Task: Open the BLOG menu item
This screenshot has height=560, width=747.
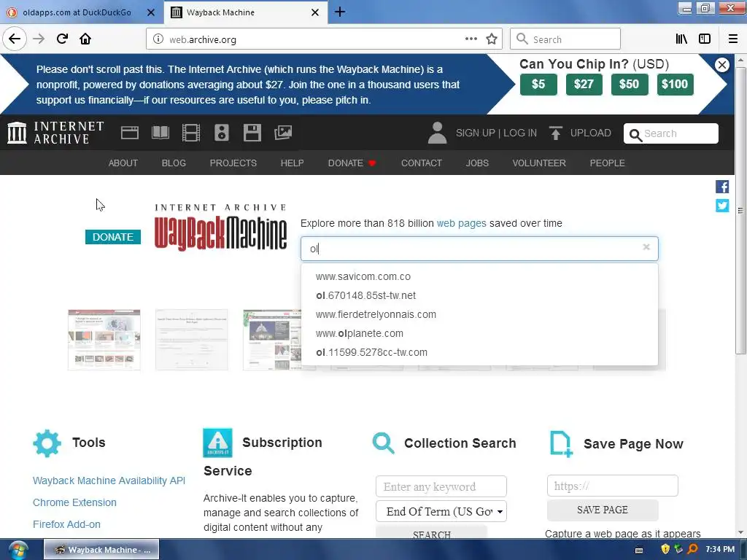Action: click(174, 163)
